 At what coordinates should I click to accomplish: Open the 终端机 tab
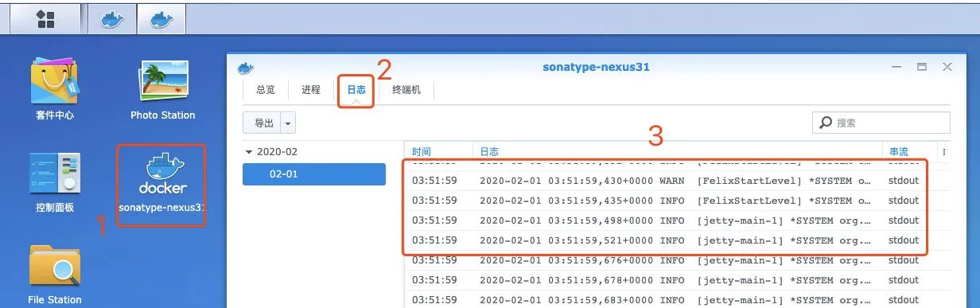406,90
